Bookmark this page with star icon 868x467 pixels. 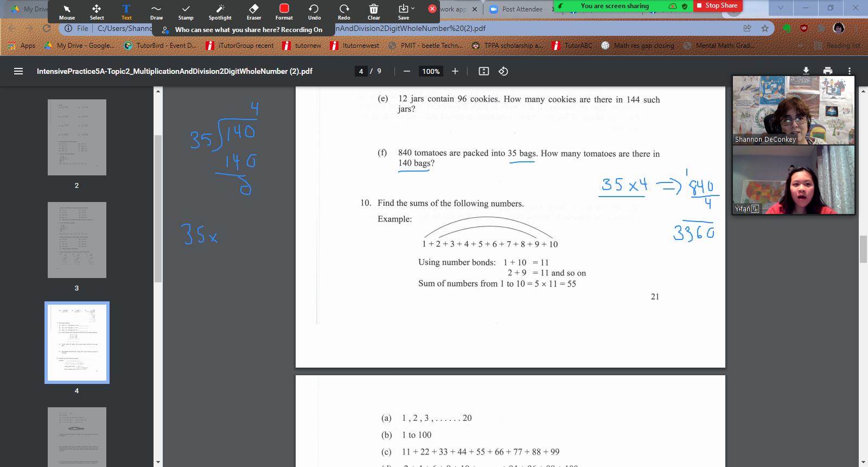(765, 28)
